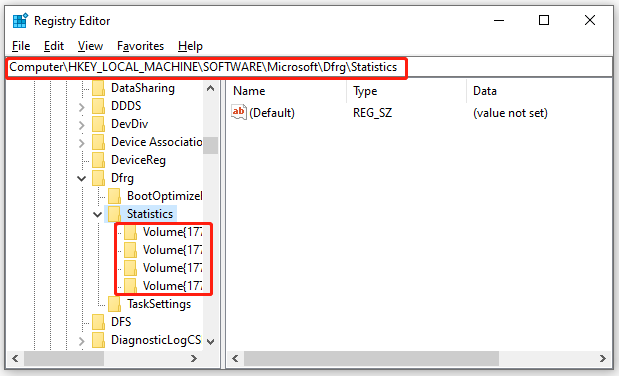Select the Statistics key label
Image resolution: width=619 pixels, height=376 pixels.
pos(150,214)
